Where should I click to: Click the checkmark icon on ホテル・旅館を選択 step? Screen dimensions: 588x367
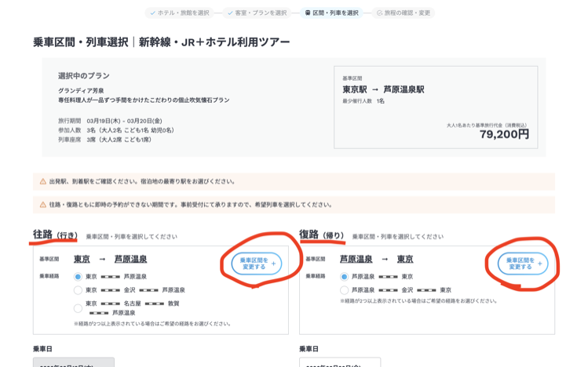click(152, 13)
